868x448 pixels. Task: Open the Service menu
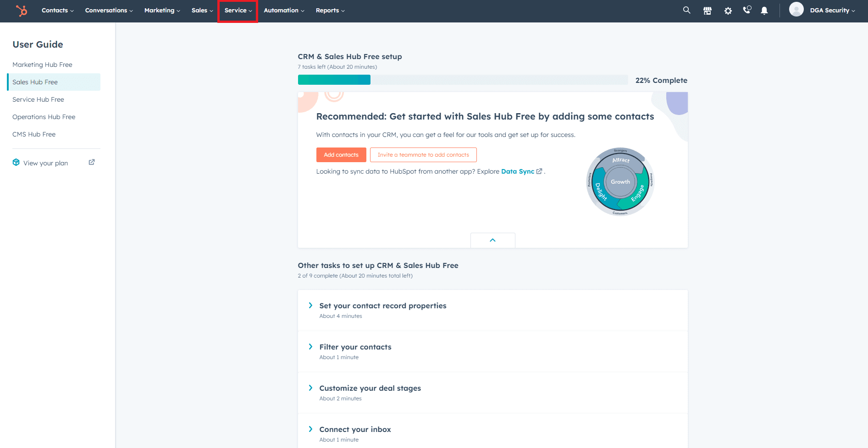coord(238,11)
